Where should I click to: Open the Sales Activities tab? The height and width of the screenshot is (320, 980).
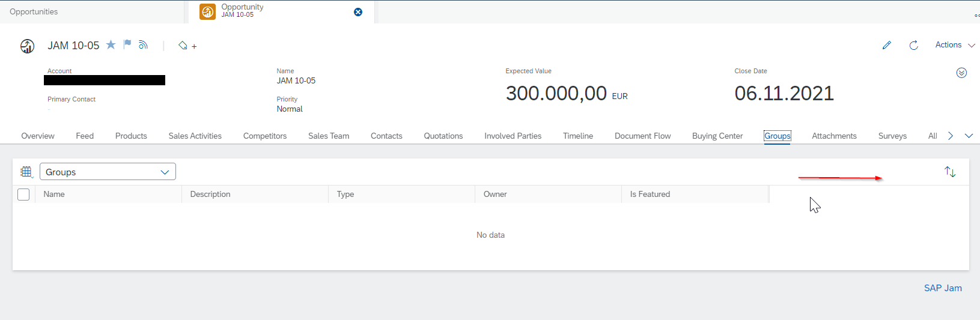(x=195, y=136)
